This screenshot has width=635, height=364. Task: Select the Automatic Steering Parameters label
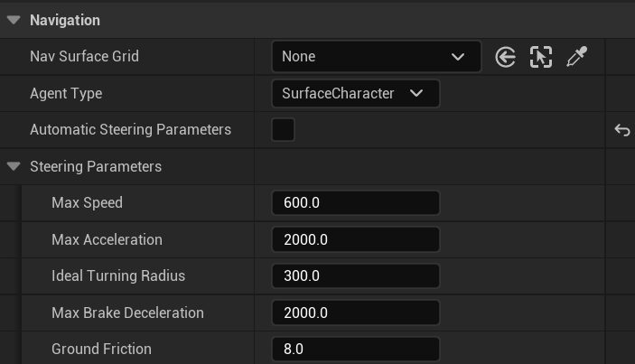130,130
